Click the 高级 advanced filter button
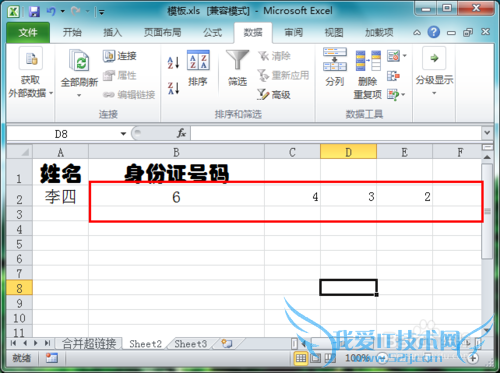Screen dimensions: 500x373 click(x=274, y=95)
